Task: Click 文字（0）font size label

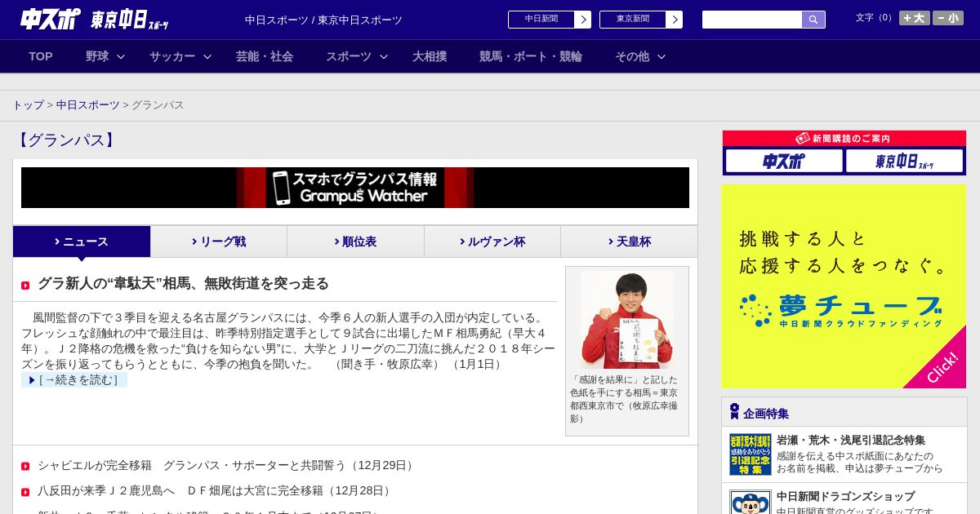Action: [x=875, y=17]
